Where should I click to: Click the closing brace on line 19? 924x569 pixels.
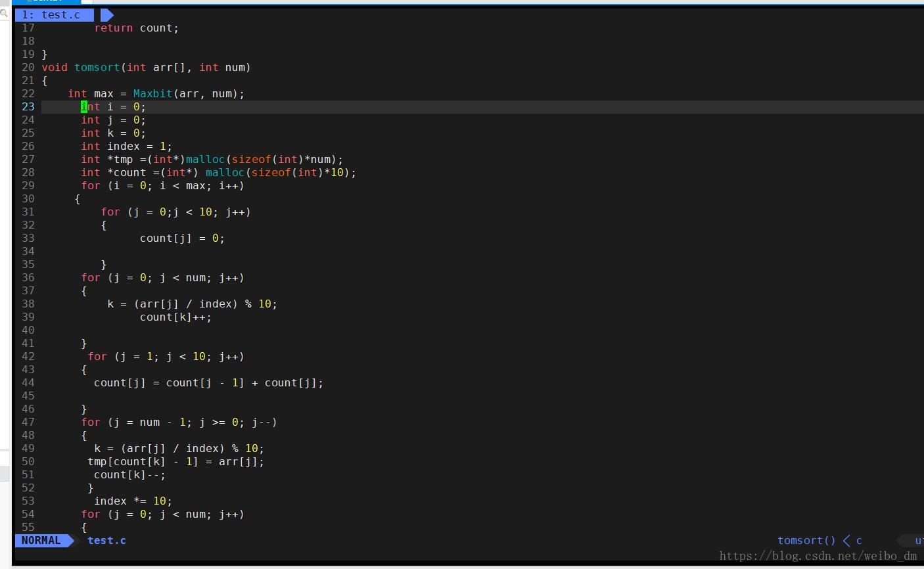point(45,54)
